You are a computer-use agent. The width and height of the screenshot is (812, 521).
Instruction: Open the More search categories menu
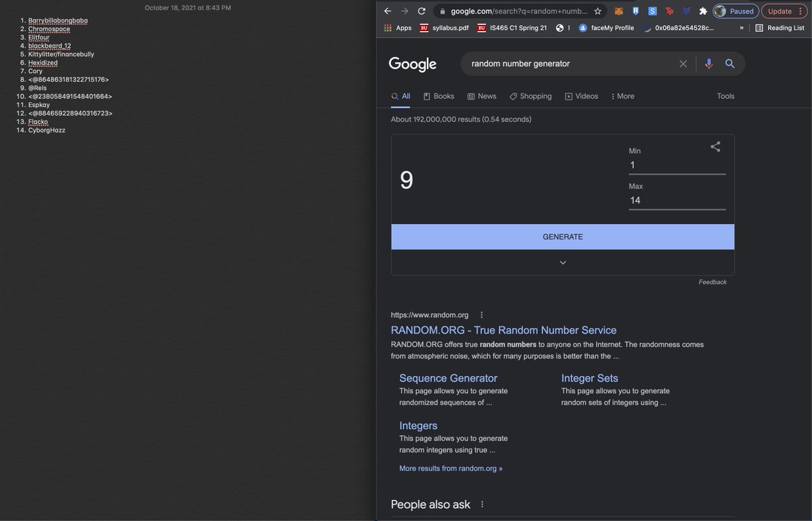point(623,96)
